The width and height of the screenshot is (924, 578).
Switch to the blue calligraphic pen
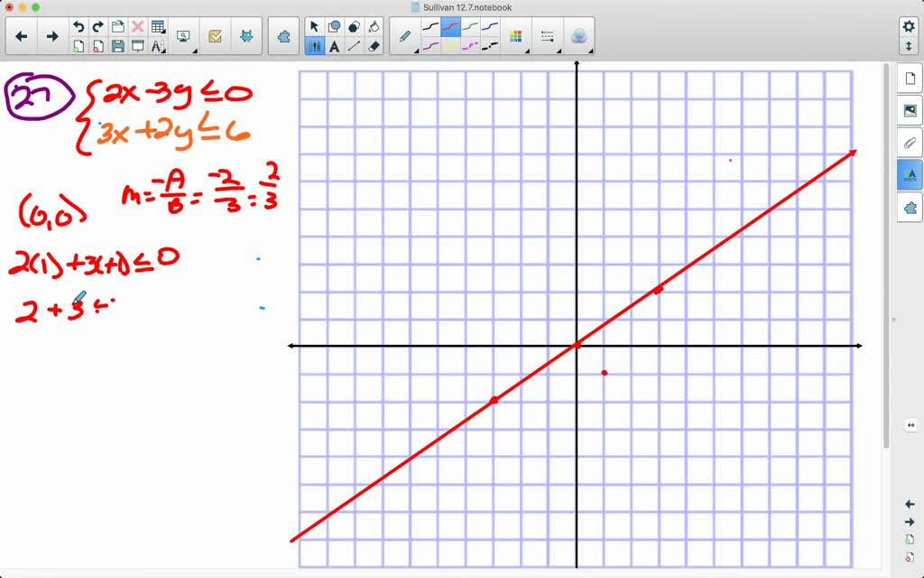[x=491, y=25]
